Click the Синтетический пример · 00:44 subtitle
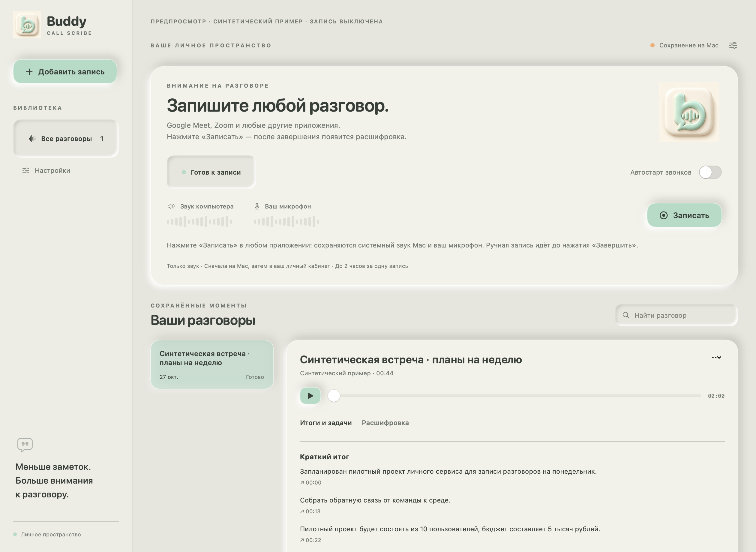Viewport: 756px width, 552px height. pos(346,373)
